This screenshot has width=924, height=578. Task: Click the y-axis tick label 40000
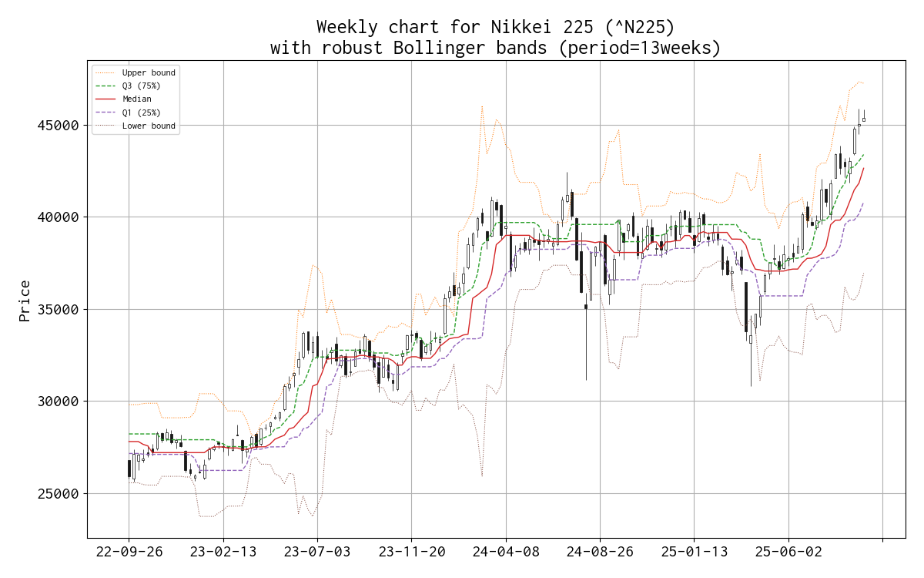pyautogui.click(x=59, y=217)
